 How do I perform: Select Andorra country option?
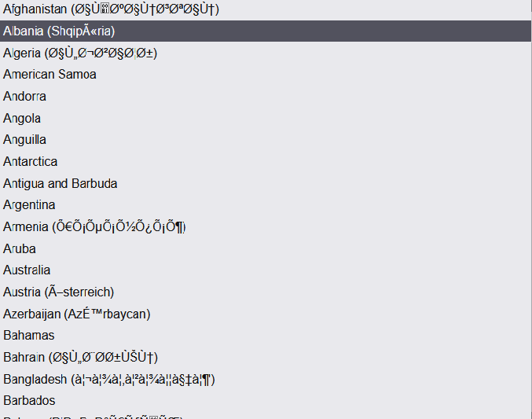tap(266, 97)
